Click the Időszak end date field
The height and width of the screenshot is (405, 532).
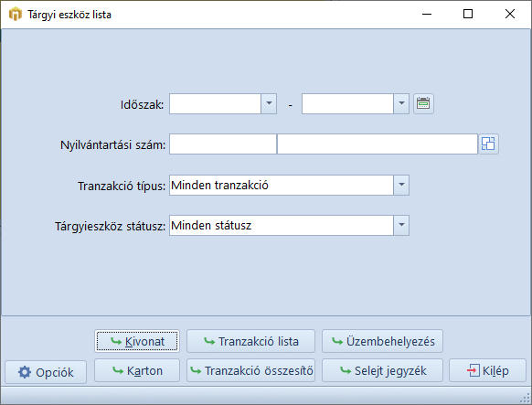pyautogui.click(x=347, y=104)
